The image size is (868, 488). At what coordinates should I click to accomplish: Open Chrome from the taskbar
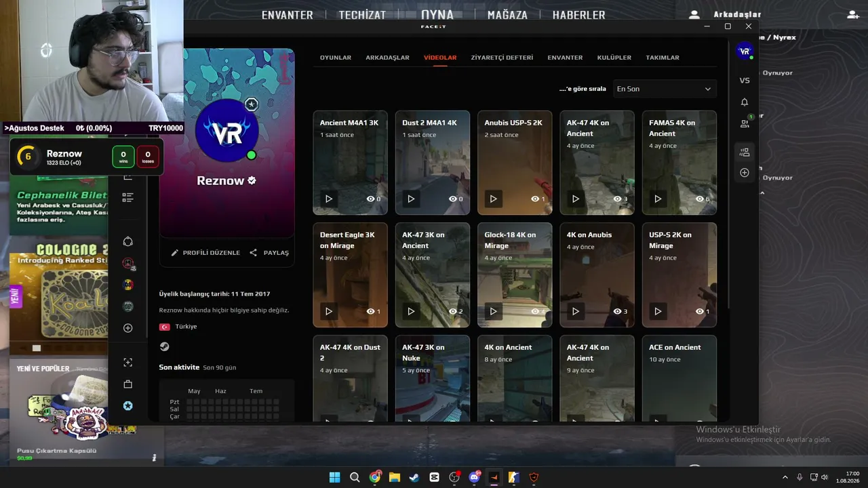click(374, 477)
